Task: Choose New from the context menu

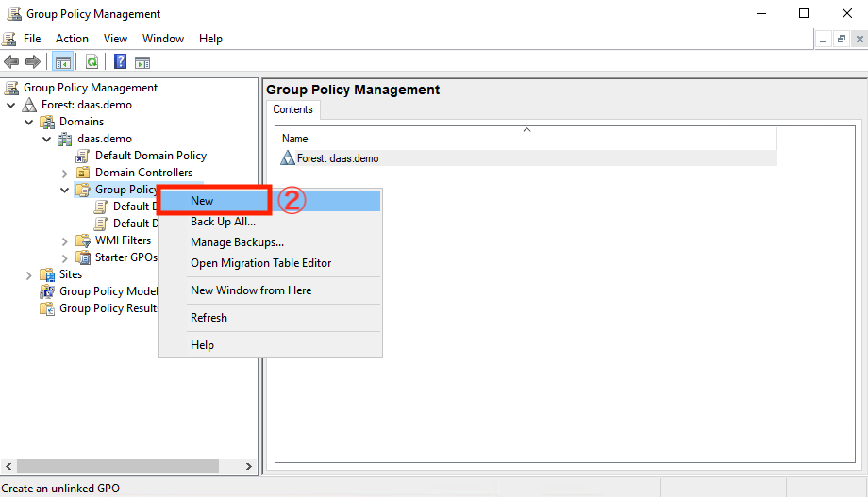Action: coord(270,201)
